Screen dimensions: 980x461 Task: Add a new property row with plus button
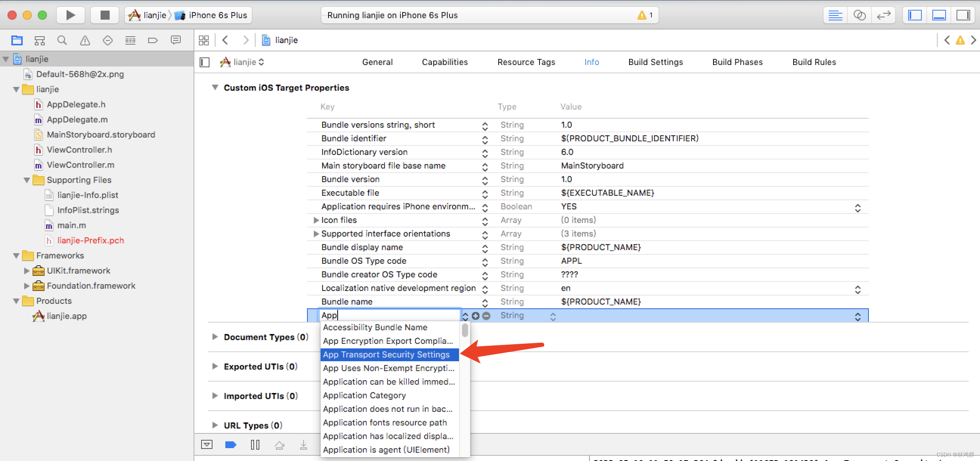[x=475, y=316]
